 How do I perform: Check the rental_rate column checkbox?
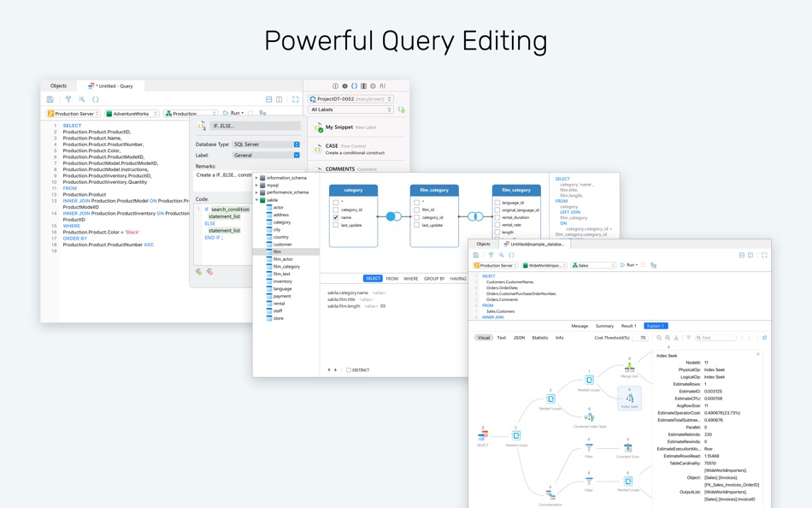[x=497, y=225]
